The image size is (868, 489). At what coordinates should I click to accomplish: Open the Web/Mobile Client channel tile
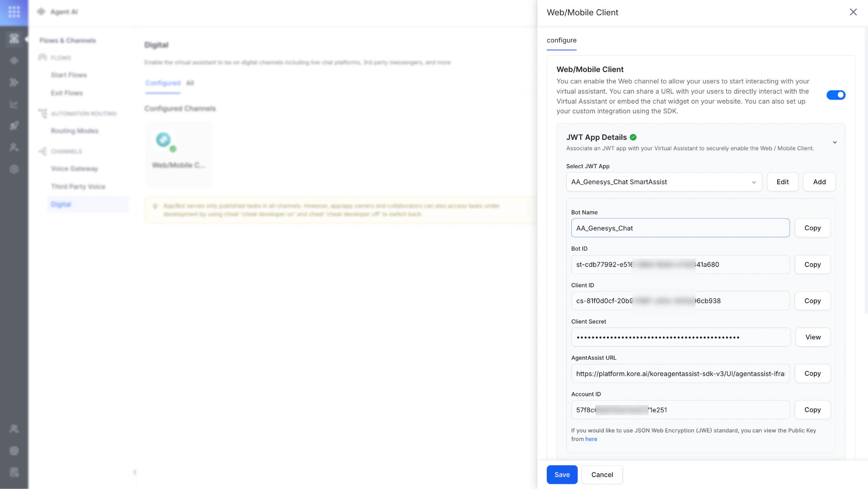tap(178, 153)
